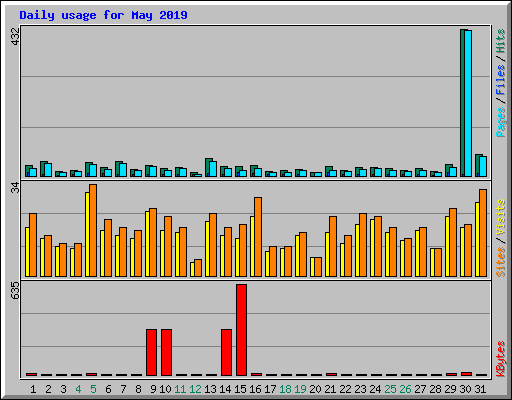Click the green day 5 axis label
This screenshot has width=512, height=400.
93,389
